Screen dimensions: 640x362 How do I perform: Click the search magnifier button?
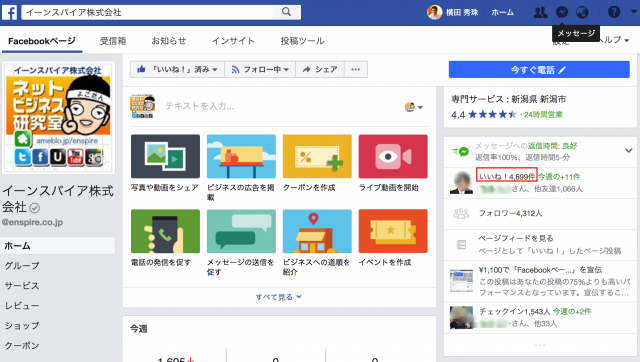point(287,12)
